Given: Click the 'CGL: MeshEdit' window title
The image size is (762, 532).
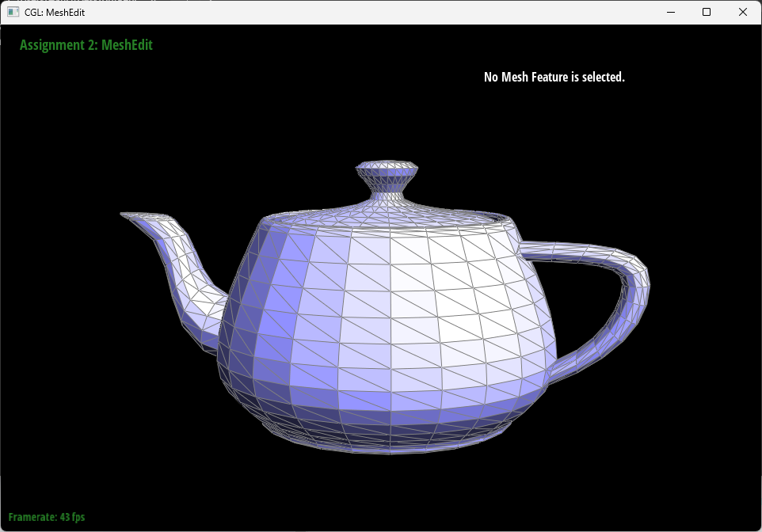Looking at the screenshot, I should pos(55,13).
